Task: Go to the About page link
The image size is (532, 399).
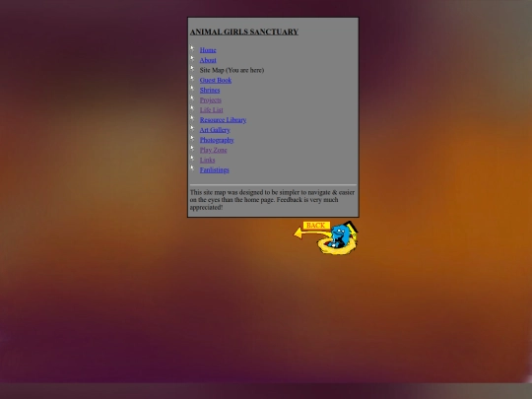Action: [208, 60]
